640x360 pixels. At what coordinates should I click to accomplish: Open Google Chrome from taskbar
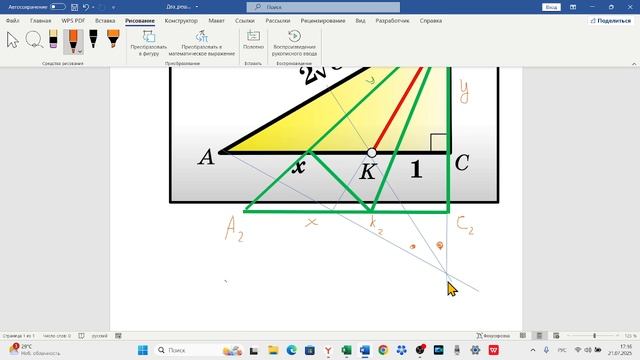click(x=383, y=350)
